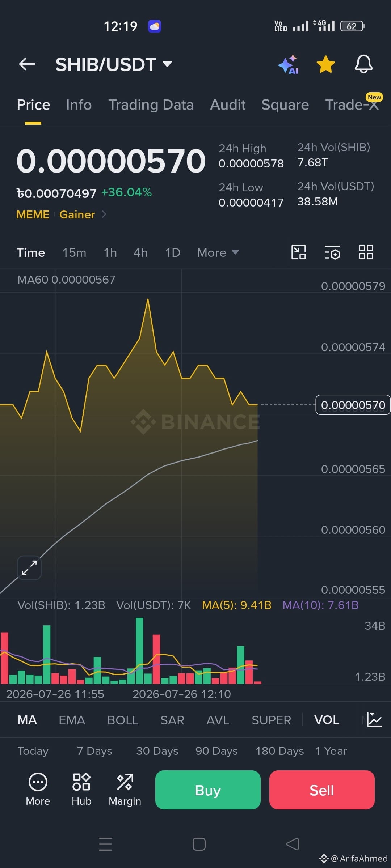This screenshot has width=391, height=868.
Task: Open the Square tab
Action: (285, 105)
